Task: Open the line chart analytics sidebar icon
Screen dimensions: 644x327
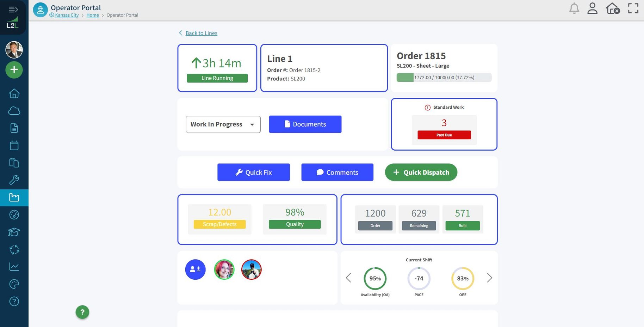Action: (14, 267)
